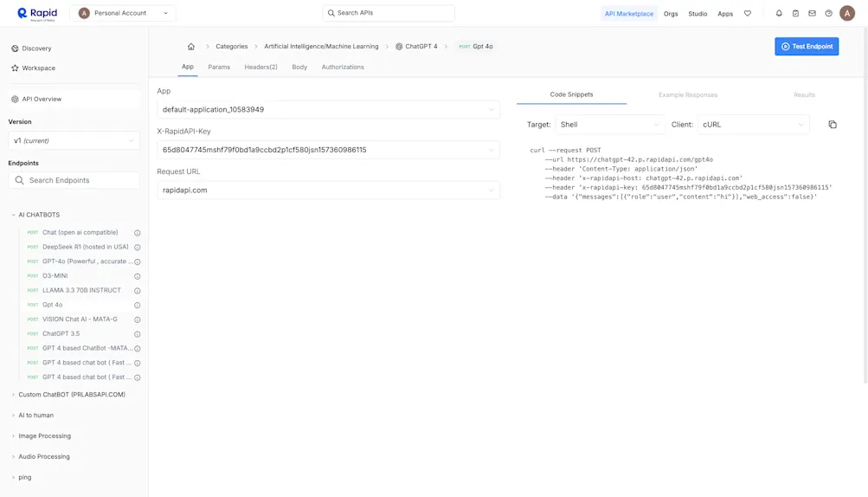Switch to the Authorizations tab

343,67
